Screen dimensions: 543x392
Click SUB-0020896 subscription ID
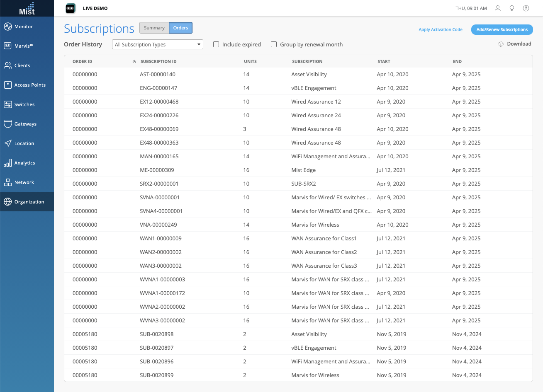click(157, 362)
